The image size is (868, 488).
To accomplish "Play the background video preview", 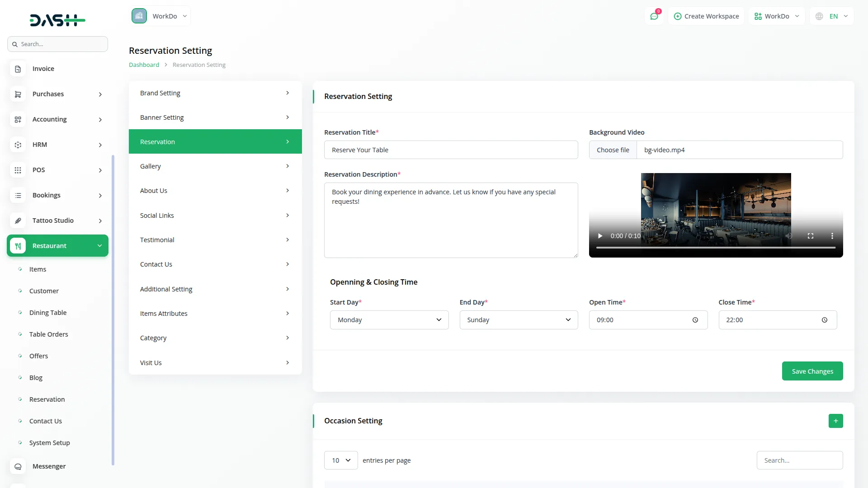I will point(600,235).
